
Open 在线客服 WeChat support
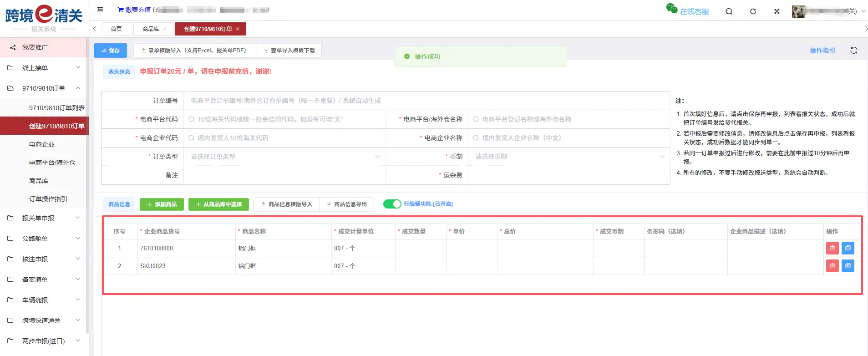[x=688, y=10]
